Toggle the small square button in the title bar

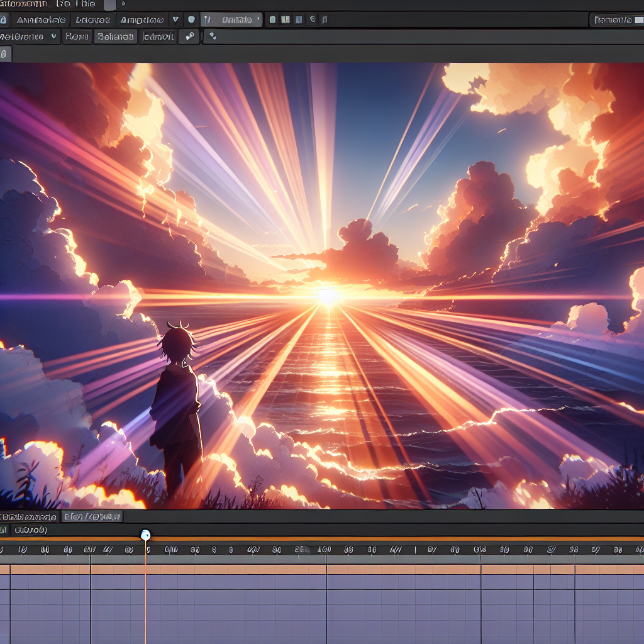pos(109,4)
